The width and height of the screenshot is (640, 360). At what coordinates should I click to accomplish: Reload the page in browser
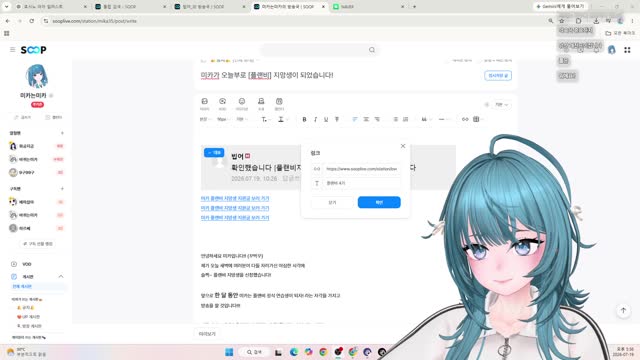31,21
